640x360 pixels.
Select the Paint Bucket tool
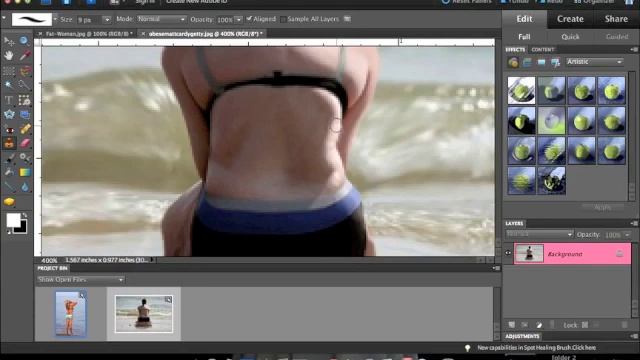tap(9, 173)
